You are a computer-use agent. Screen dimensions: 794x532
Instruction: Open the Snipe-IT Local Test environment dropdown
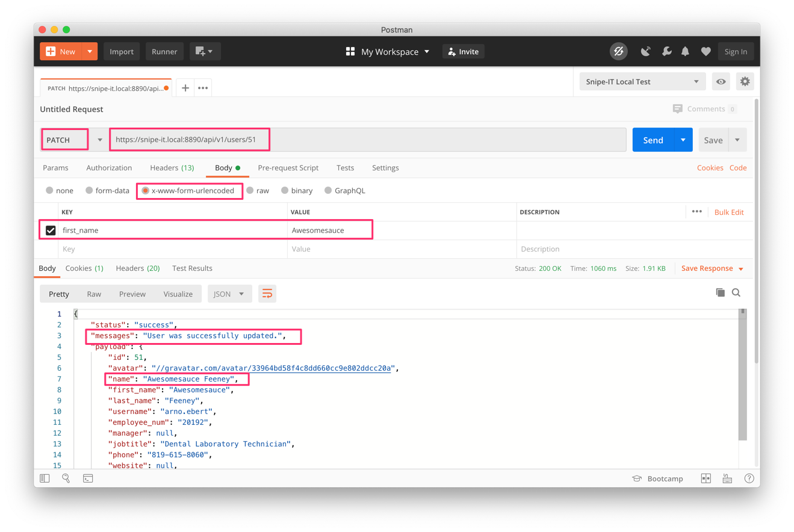(x=642, y=82)
